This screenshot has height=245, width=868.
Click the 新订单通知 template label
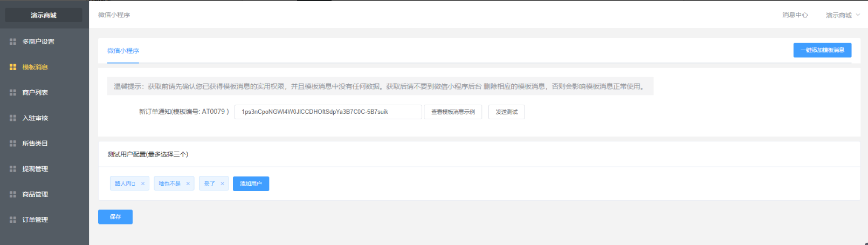(x=184, y=112)
